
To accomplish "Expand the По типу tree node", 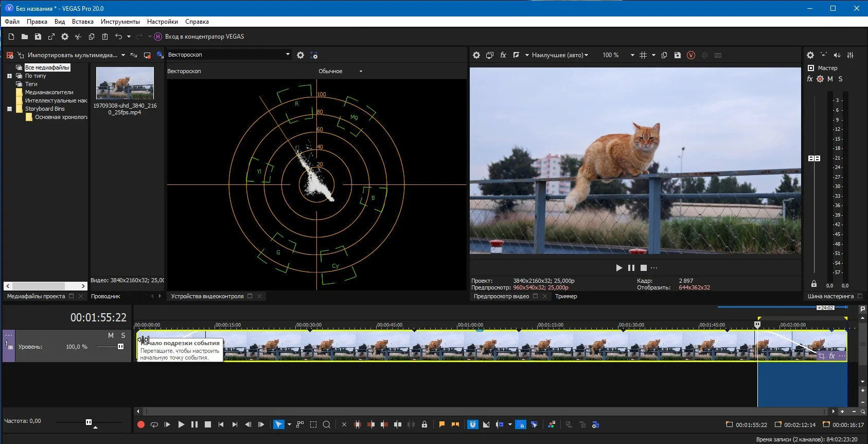I will click(9, 76).
